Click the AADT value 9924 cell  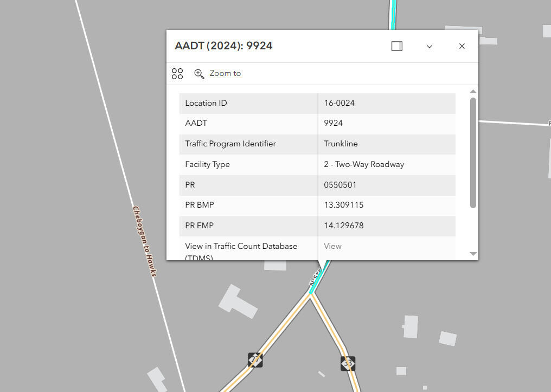334,123
